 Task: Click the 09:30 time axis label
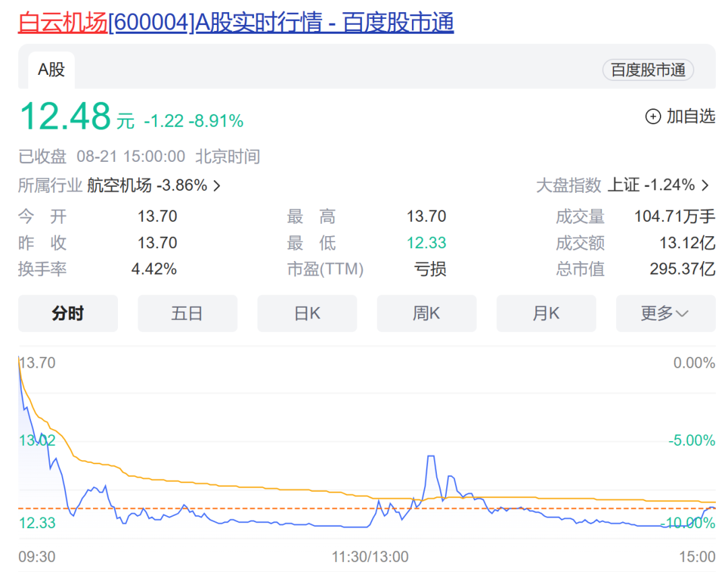click(x=36, y=556)
